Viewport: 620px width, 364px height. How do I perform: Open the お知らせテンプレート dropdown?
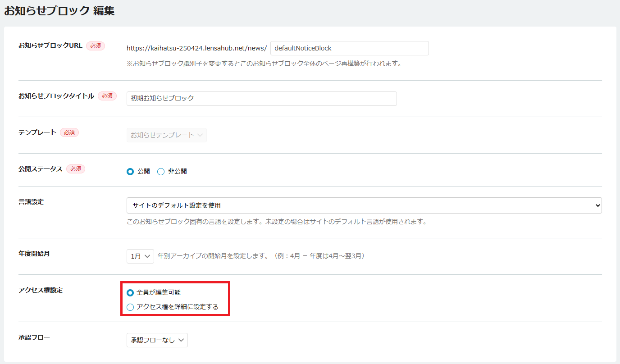coord(166,135)
